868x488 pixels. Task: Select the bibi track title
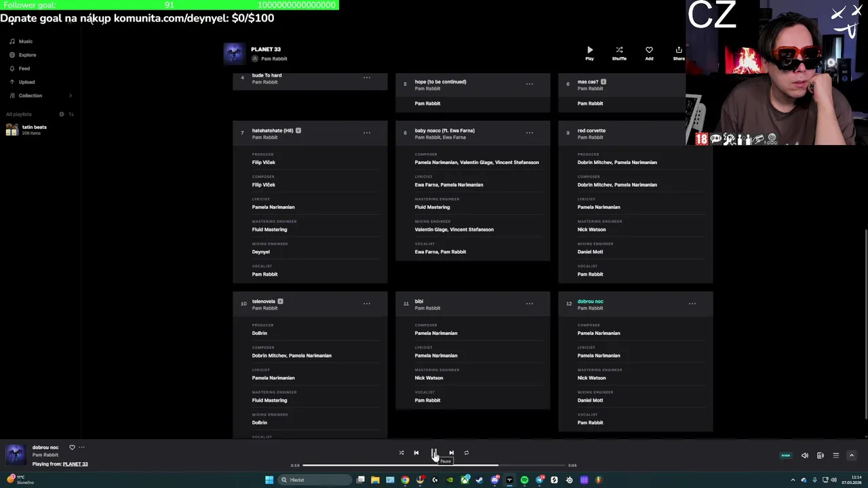click(419, 302)
